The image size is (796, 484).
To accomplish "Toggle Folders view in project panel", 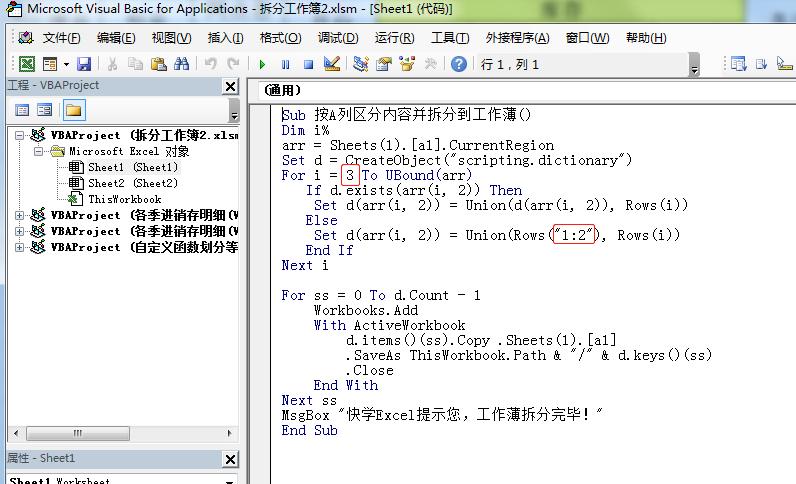I will tap(73, 109).
